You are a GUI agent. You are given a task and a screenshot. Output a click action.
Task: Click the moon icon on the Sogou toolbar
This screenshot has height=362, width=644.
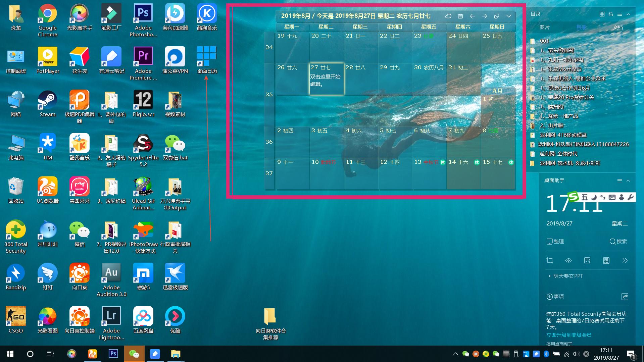pos(594,198)
